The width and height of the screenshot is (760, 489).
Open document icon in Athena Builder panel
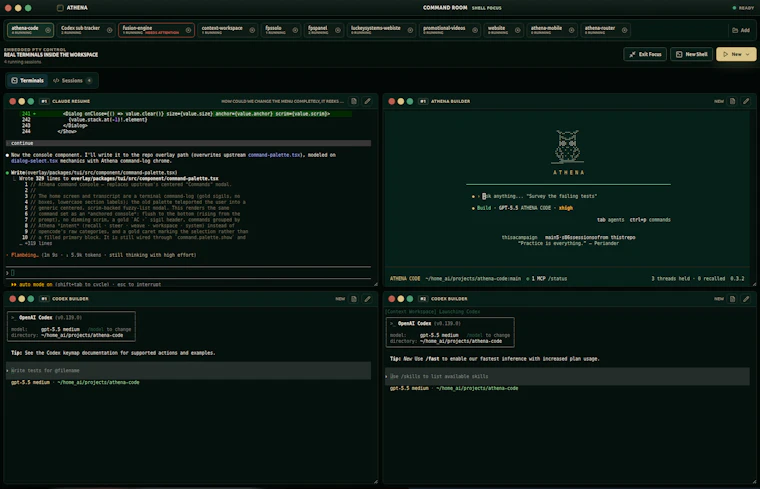coord(732,101)
